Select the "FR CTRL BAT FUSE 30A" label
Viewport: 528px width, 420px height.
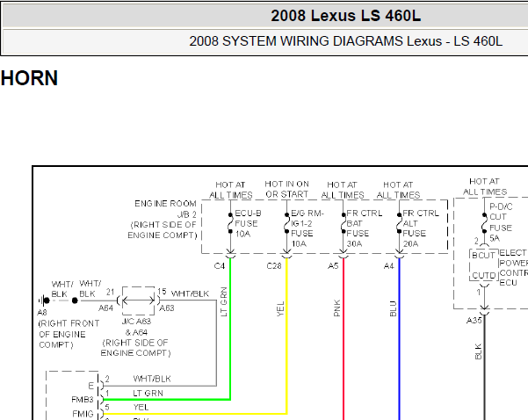coord(364,228)
